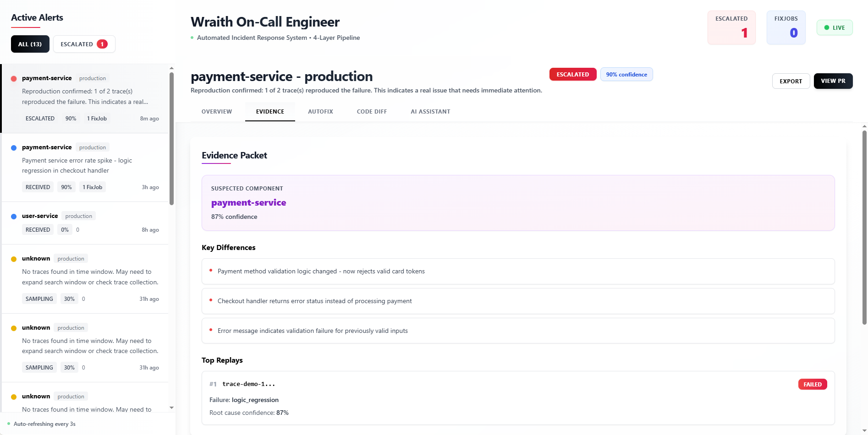Image resolution: width=868 pixels, height=435 pixels.
Task: Open the OVERVIEW tab
Action: [x=217, y=112]
